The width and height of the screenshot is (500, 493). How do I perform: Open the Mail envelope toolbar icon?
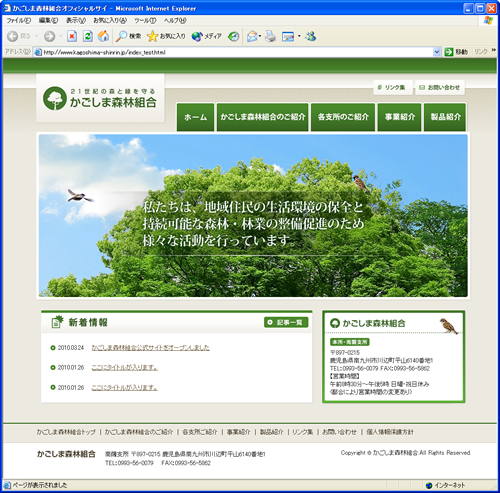click(x=253, y=36)
